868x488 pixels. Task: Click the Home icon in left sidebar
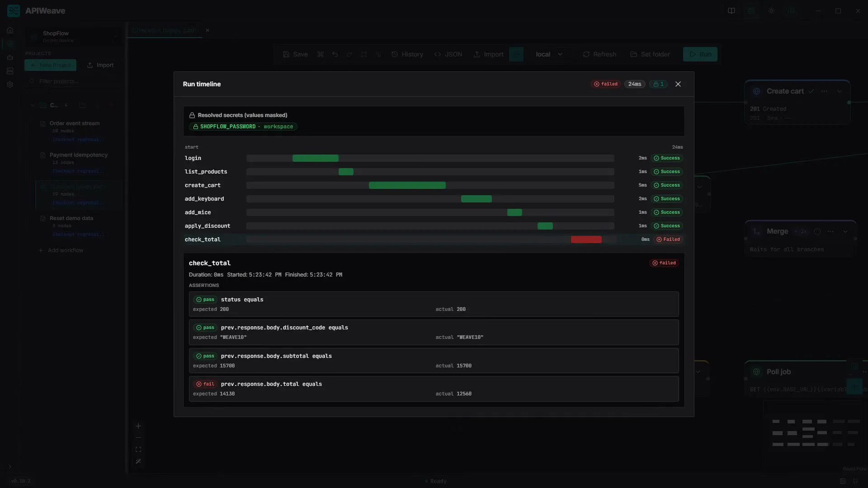tap(10, 30)
